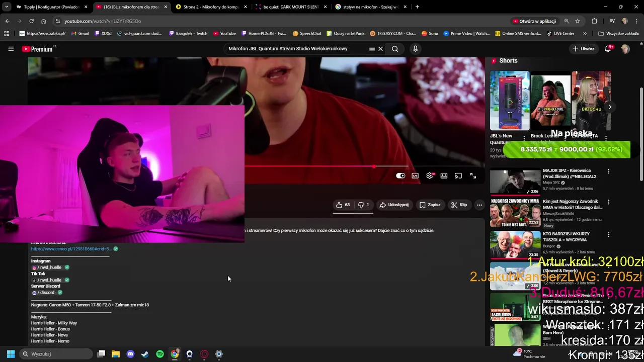The height and width of the screenshot is (362, 644).
Task: Go to browser home page
Action: pos(43,21)
